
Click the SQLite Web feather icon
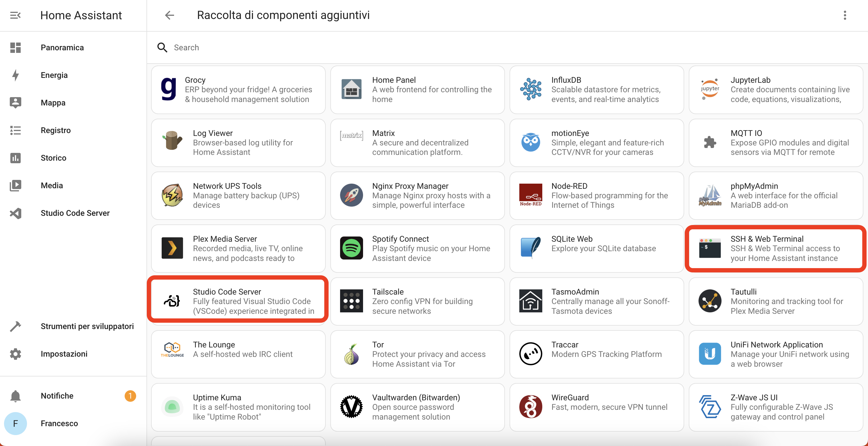(x=531, y=248)
